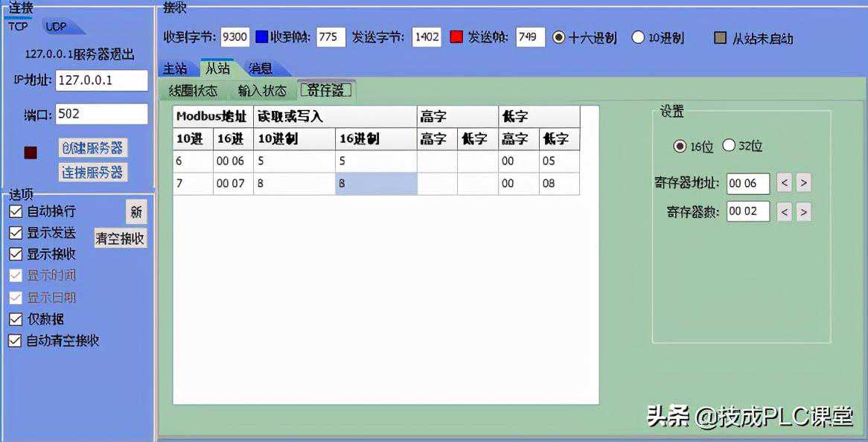Switch to the UDP connection tab
The height and width of the screenshot is (442, 868).
coord(57,27)
